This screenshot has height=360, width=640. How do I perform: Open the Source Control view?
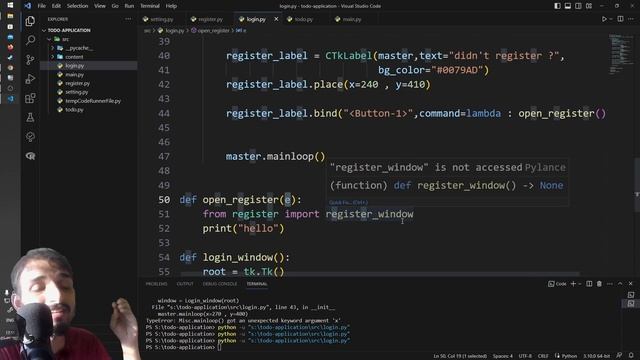[30, 60]
